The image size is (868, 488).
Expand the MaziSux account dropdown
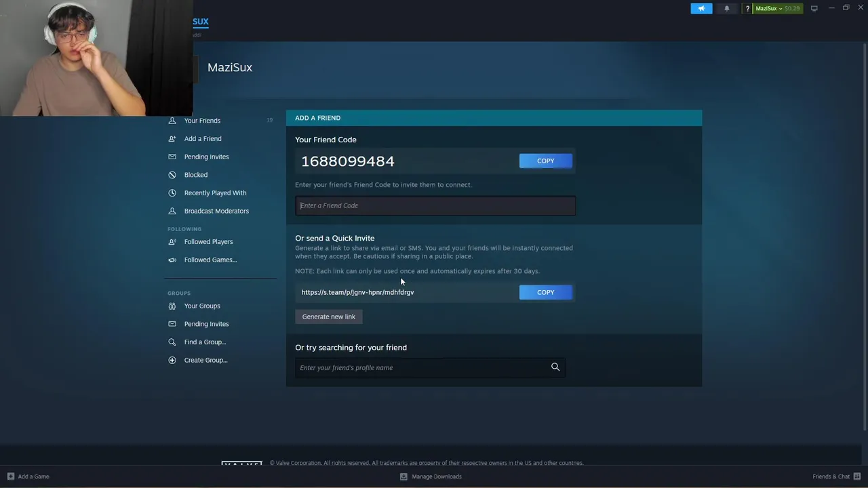(x=769, y=9)
